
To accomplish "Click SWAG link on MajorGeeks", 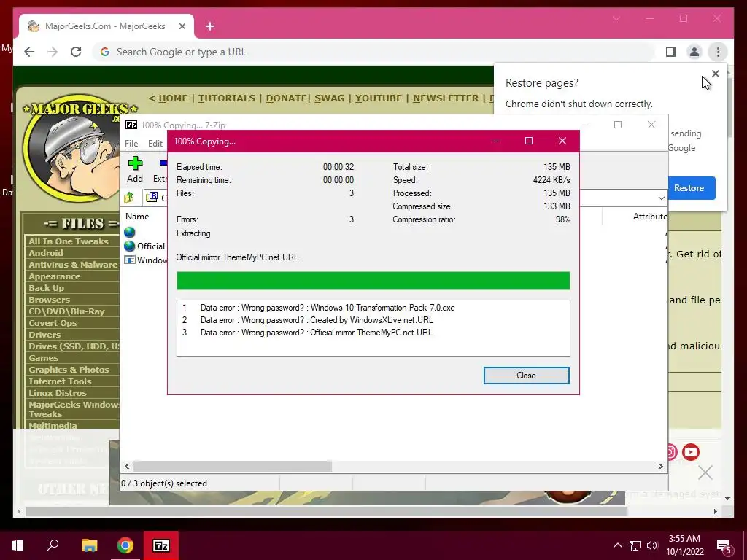I will 329,98.
